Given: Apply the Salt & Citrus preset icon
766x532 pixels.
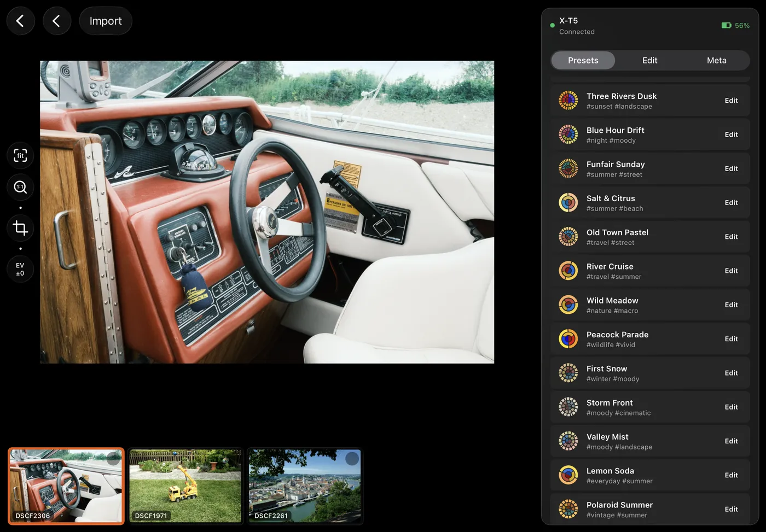Looking at the screenshot, I should (568, 203).
